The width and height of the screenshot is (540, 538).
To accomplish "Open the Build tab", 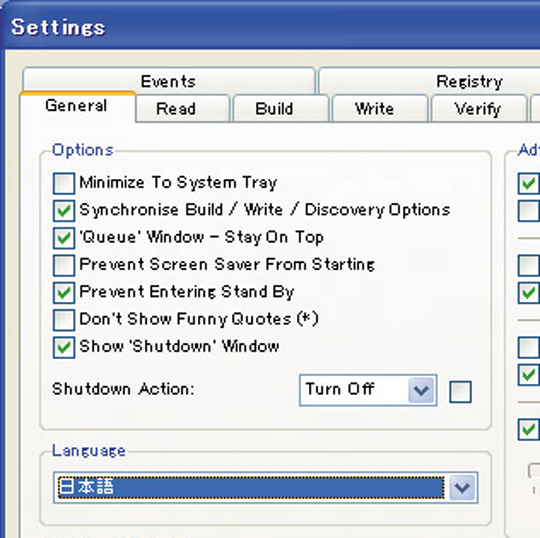I will (274, 108).
